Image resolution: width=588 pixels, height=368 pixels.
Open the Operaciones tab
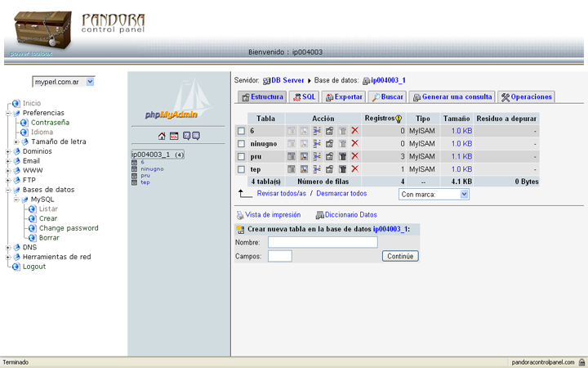tap(527, 96)
